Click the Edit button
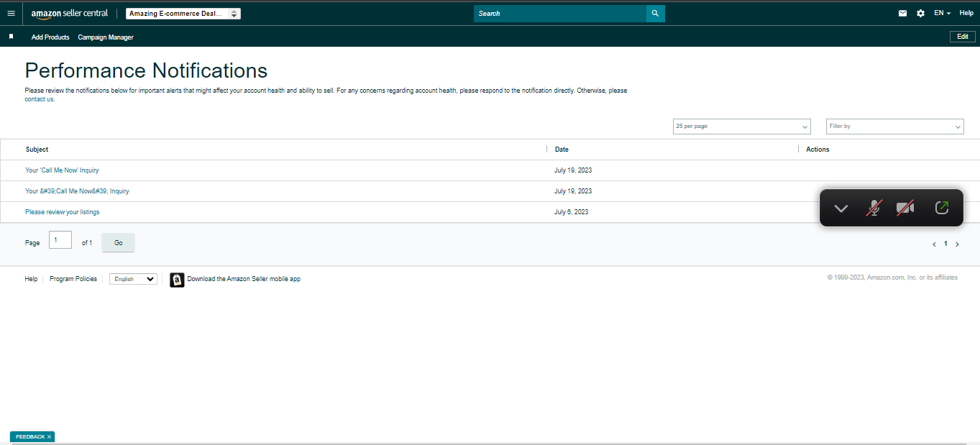 963,37
